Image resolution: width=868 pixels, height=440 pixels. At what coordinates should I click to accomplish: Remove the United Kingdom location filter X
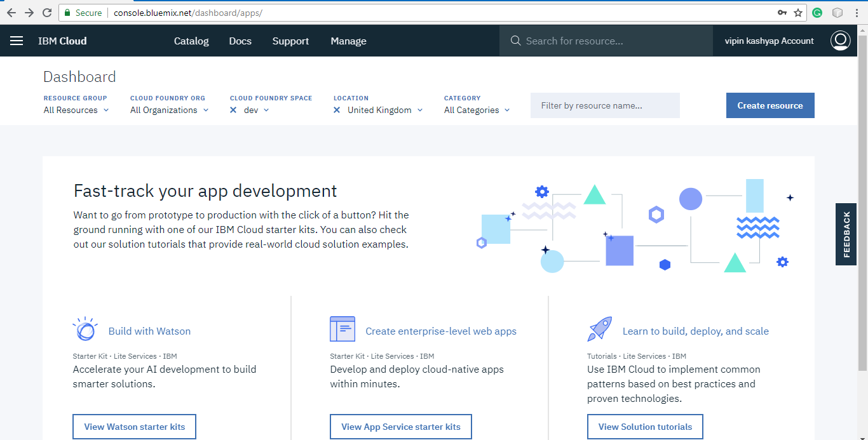pos(337,110)
